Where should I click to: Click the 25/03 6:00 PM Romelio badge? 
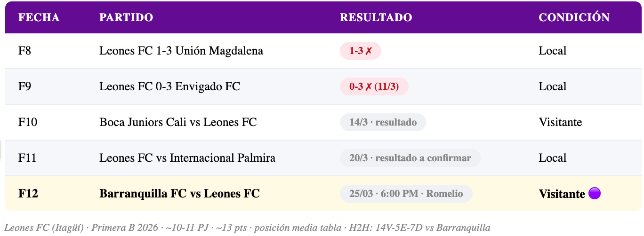[x=406, y=194]
